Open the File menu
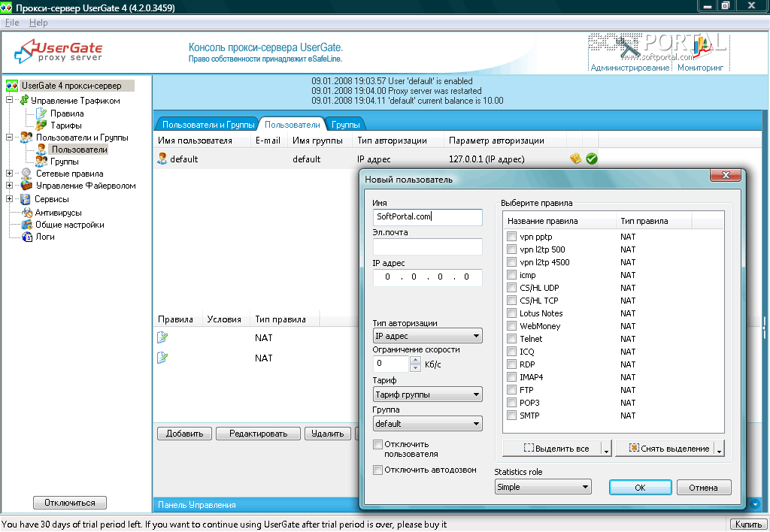Viewport: 770px width, 532px height. tap(12, 23)
